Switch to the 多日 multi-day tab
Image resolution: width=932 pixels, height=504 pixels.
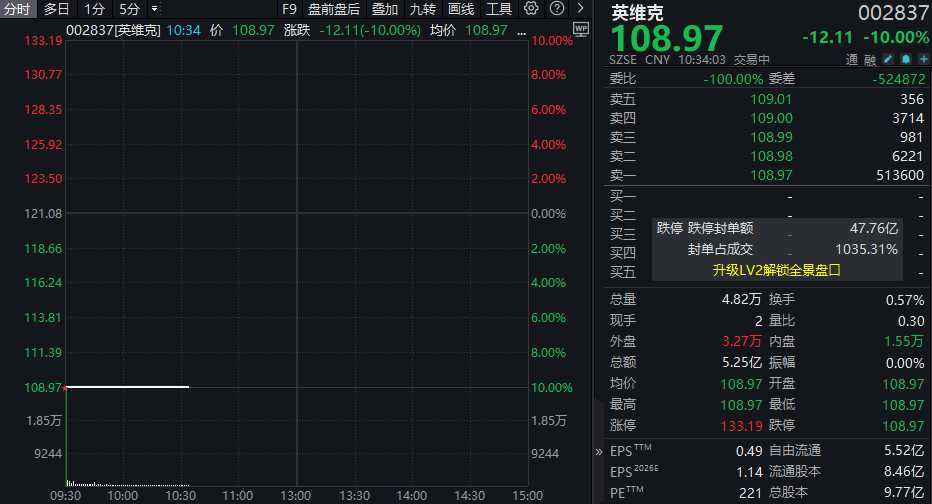pyautogui.click(x=56, y=9)
